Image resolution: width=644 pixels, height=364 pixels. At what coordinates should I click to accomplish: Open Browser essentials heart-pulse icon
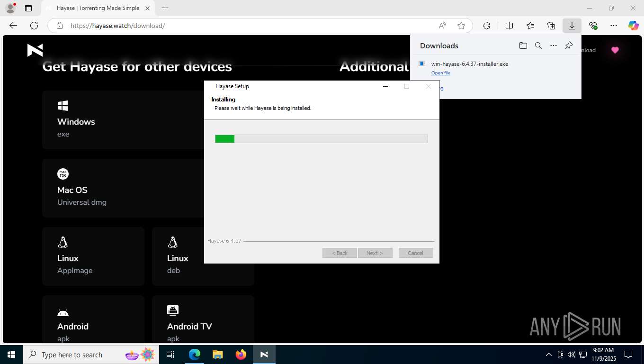593,26
